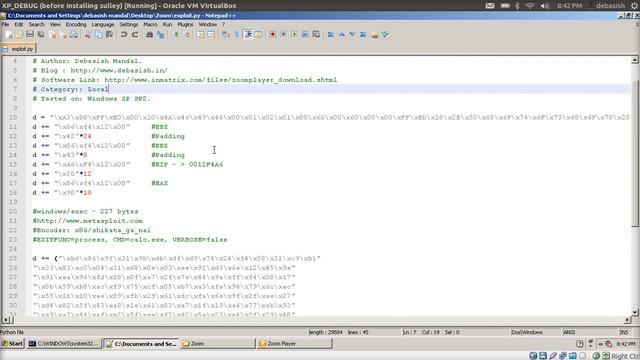Viewport: 640px width, 360px height.
Task: Click the Save All toolbar icon
Action: pos(41,35)
